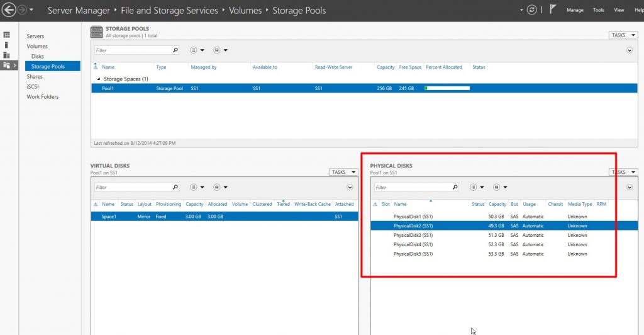The width and height of the screenshot is (644, 335).
Task: Click the Storage Pools filter box
Action: tap(133, 50)
